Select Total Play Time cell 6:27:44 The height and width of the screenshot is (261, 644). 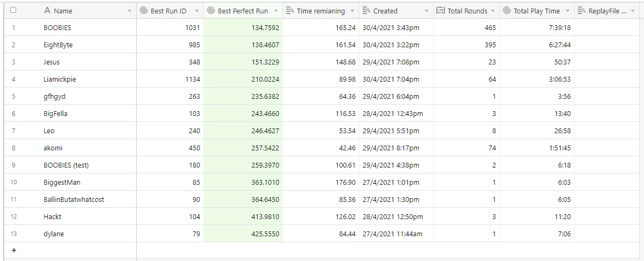537,45
